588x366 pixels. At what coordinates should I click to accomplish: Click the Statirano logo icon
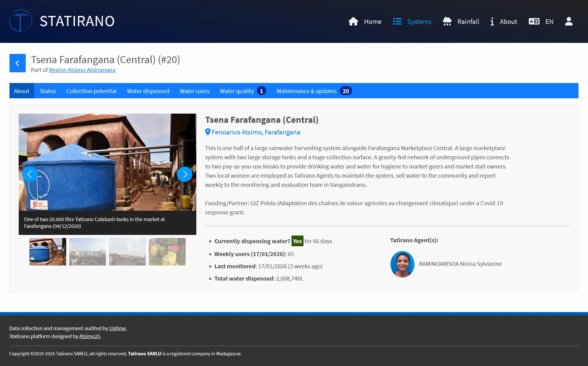click(21, 21)
